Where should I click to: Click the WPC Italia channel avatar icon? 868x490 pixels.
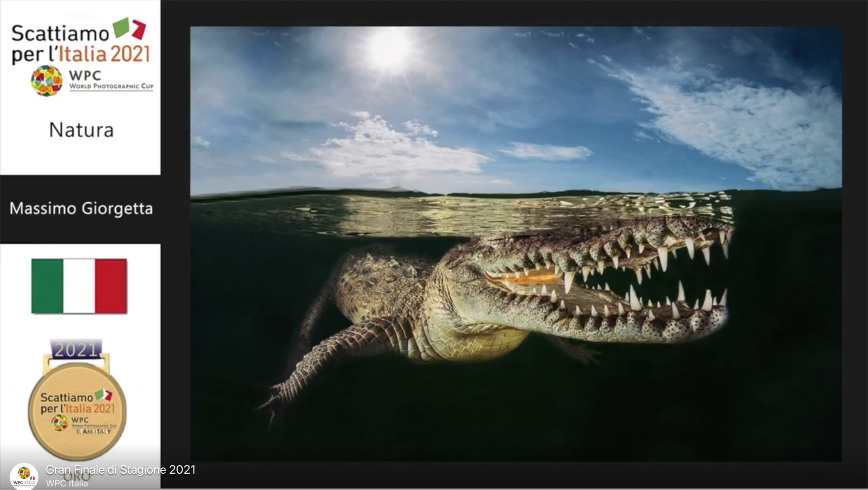(x=24, y=476)
